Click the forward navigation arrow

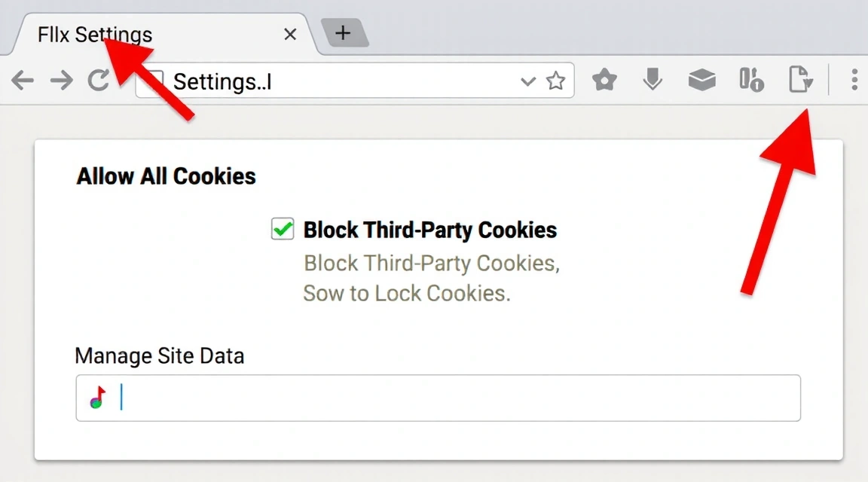[x=61, y=80]
